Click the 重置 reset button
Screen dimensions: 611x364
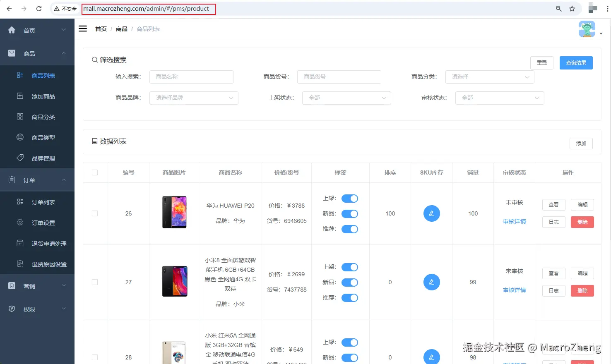pos(542,63)
